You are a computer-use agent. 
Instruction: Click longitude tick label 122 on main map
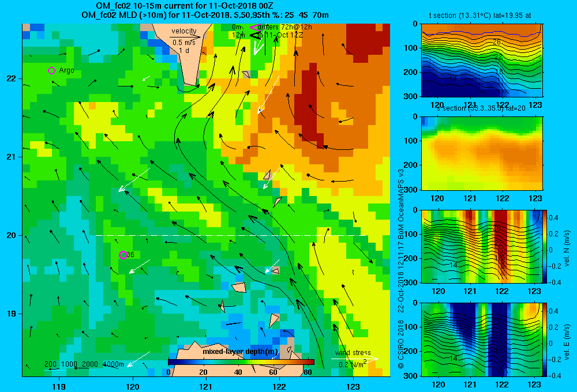click(279, 386)
